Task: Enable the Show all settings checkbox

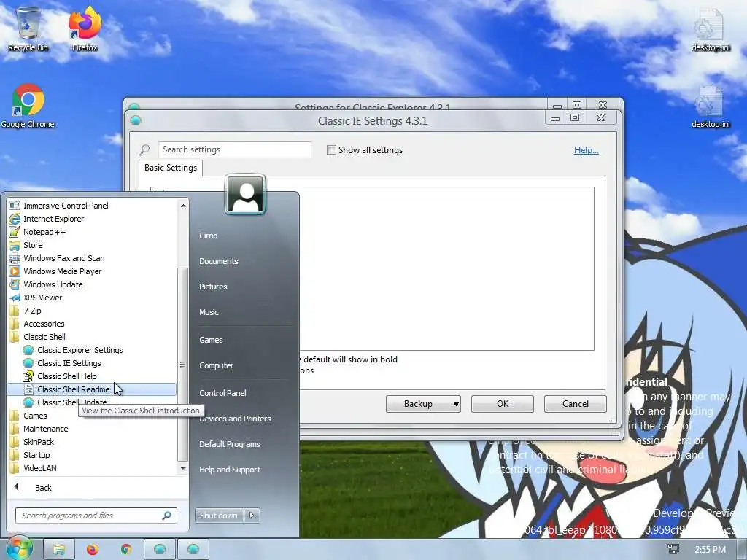Action: click(331, 150)
